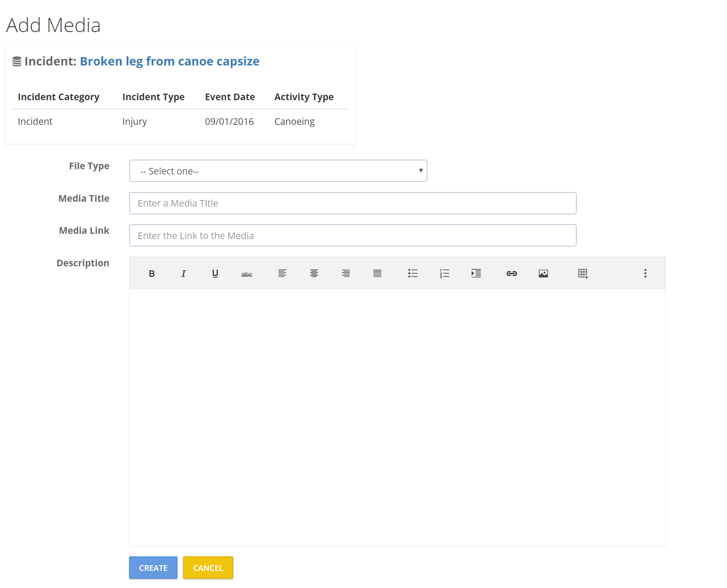This screenshot has height=588, width=727.
Task: Open the Broken leg from canoe capsize link
Action: [170, 62]
